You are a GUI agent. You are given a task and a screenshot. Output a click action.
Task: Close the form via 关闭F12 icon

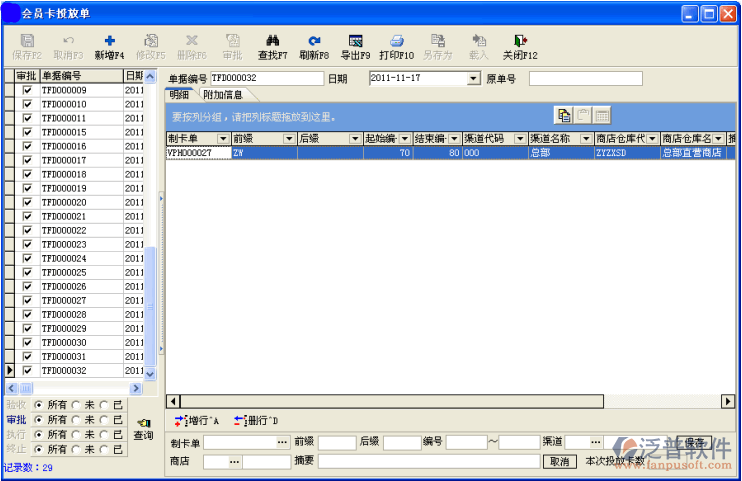pos(519,41)
